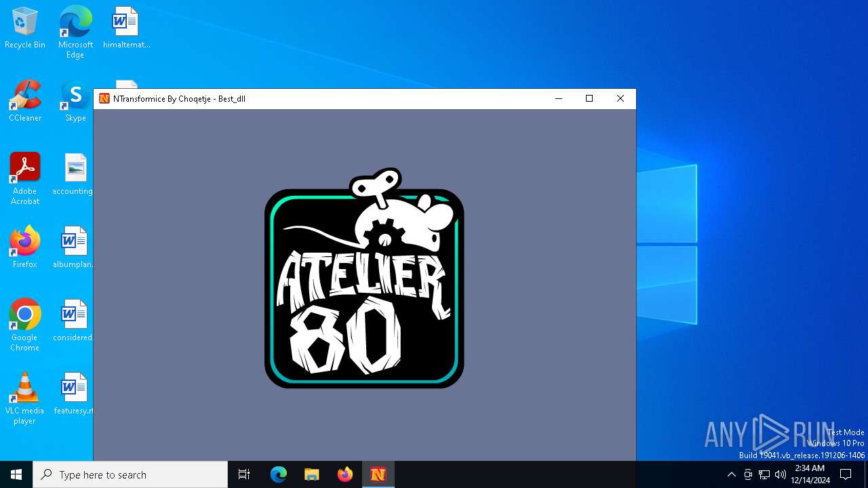Click the Atelier 80 logo image

coord(364,279)
